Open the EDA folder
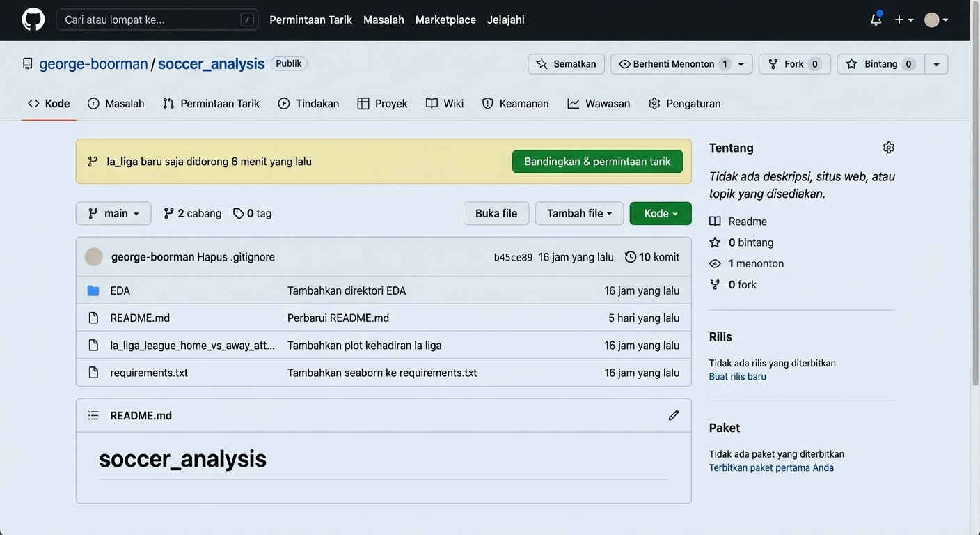This screenshot has height=535, width=980. tap(120, 291)
